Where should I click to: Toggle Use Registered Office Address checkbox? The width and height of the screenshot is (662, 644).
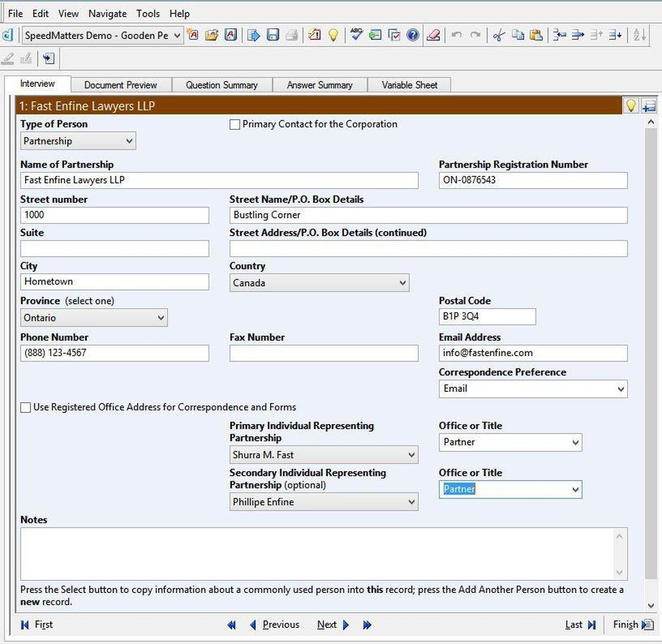(x=26, y=407)
